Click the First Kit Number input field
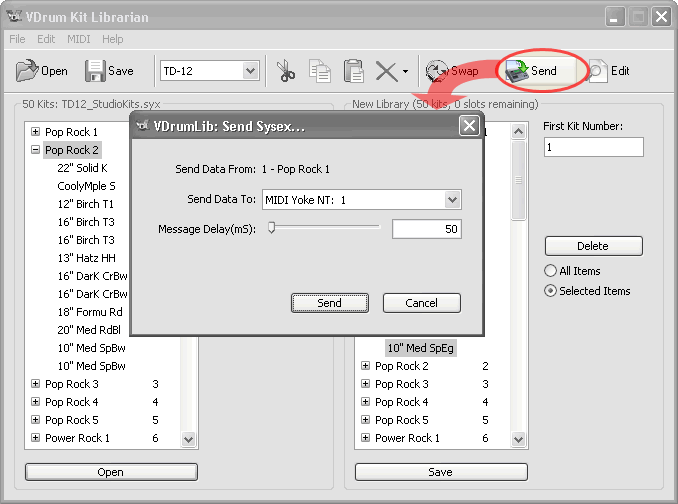 593,147
